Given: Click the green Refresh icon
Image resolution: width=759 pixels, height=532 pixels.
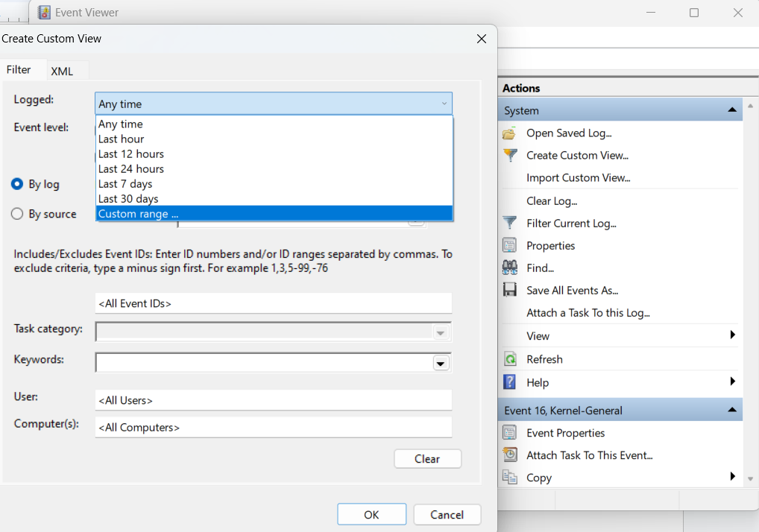Looking at the screenshot, I should [x=509, y=359].
